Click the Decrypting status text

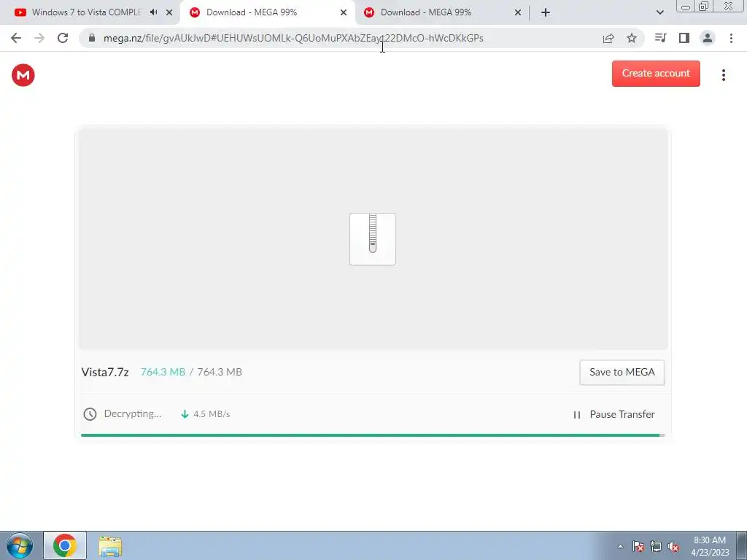point(133,413)
